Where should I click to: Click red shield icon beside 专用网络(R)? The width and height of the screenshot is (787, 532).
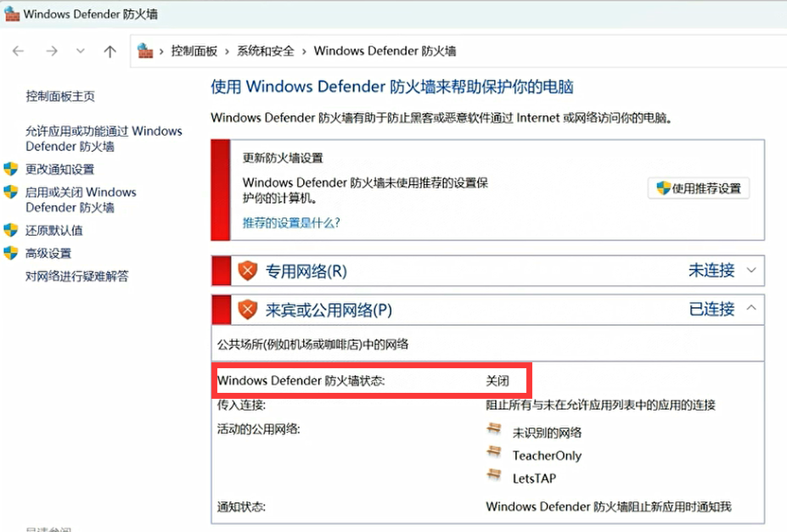[x=247, y=271]
